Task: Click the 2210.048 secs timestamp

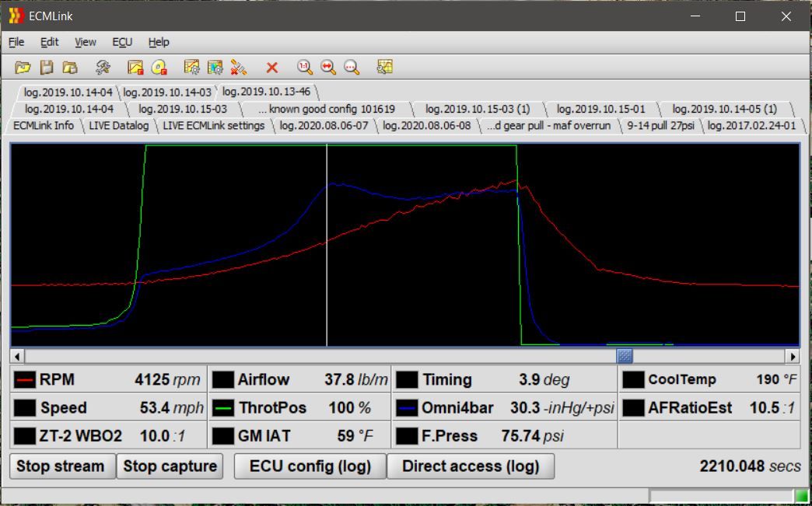Action: 751,466
